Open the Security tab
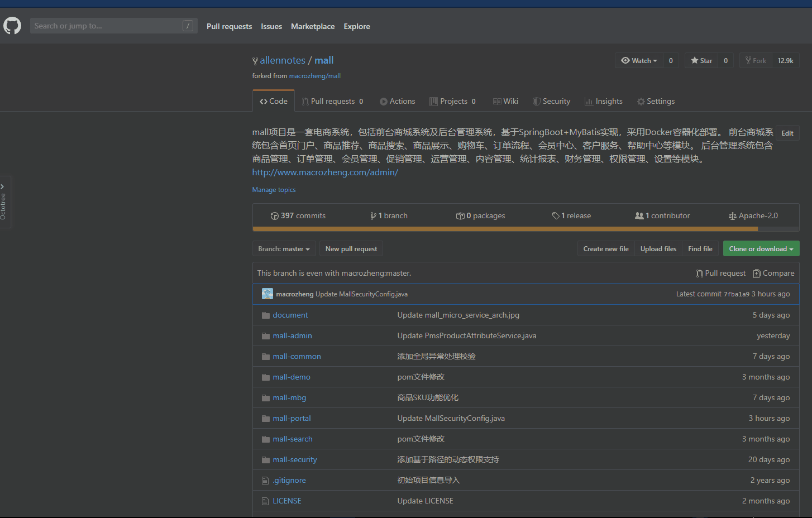This screenshot has width=812, height=518. point(552,101)
